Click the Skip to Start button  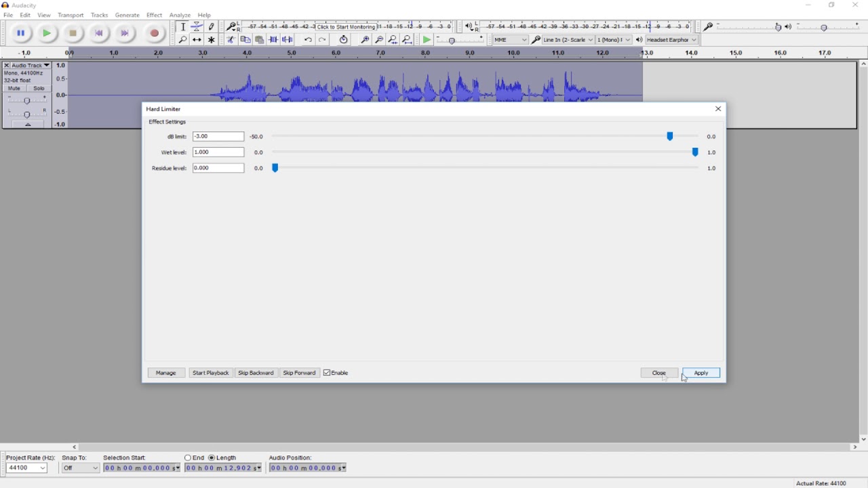pos(99,33)
